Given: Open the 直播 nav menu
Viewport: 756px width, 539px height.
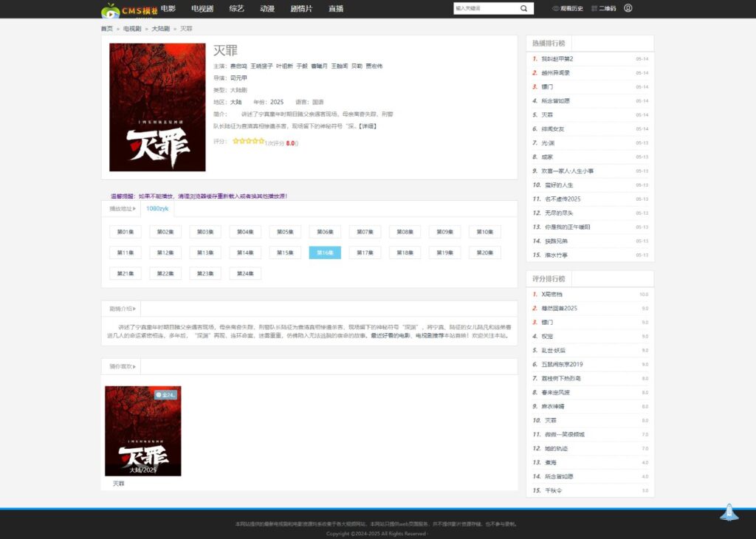Looking at the screenshot, I should pos(336,8).
